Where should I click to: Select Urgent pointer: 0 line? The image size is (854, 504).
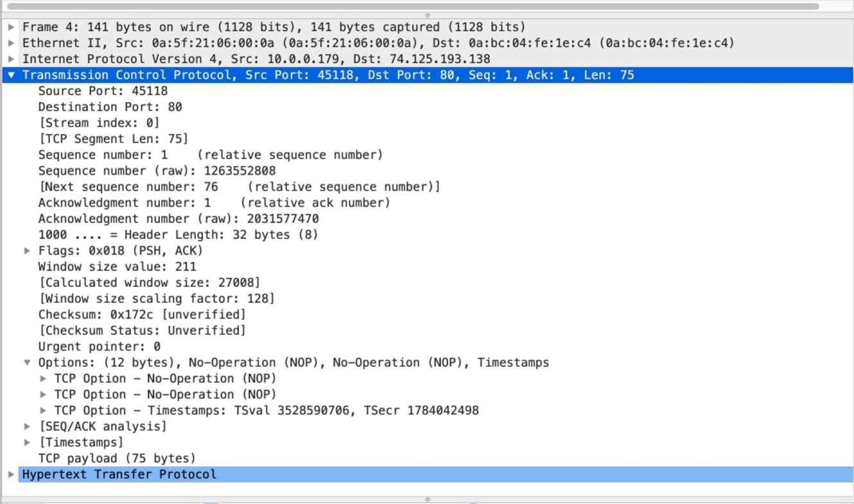pyautogui.click(x=99, y=347)
